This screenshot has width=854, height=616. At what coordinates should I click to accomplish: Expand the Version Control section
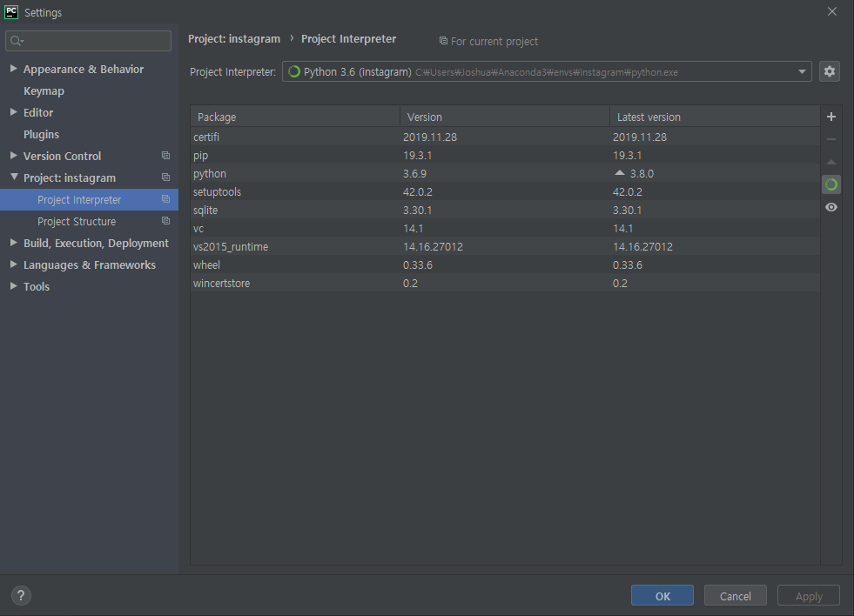(14, 156)
